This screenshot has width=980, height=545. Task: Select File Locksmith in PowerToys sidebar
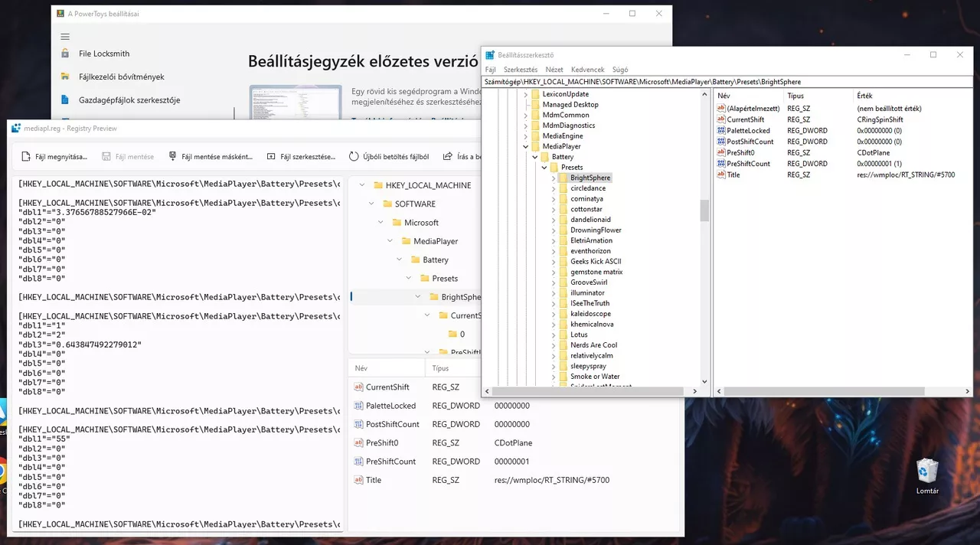(104, 54)
